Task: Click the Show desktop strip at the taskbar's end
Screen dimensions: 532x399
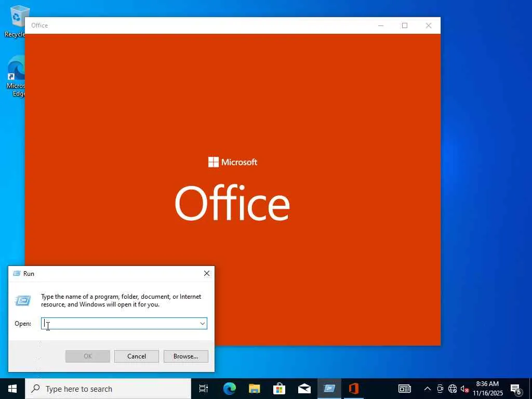Action: click(530, 389)
